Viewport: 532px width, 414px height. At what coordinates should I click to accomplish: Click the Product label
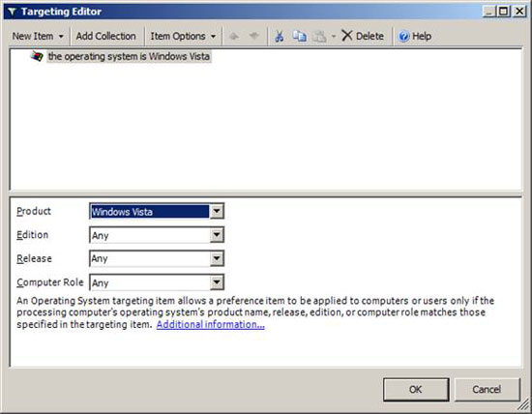pyautogui.click(x=34, y=211)
